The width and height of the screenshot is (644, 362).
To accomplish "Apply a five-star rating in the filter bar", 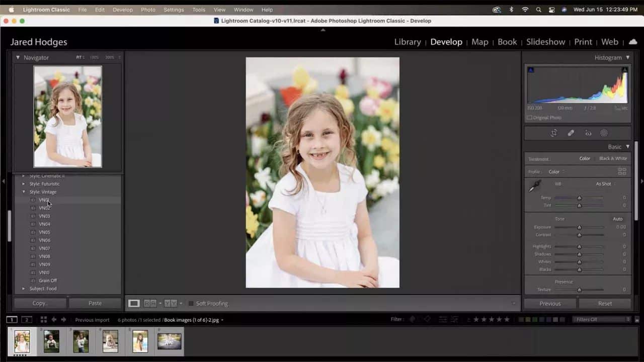I will pyautogui.click(x=507, y=320).
